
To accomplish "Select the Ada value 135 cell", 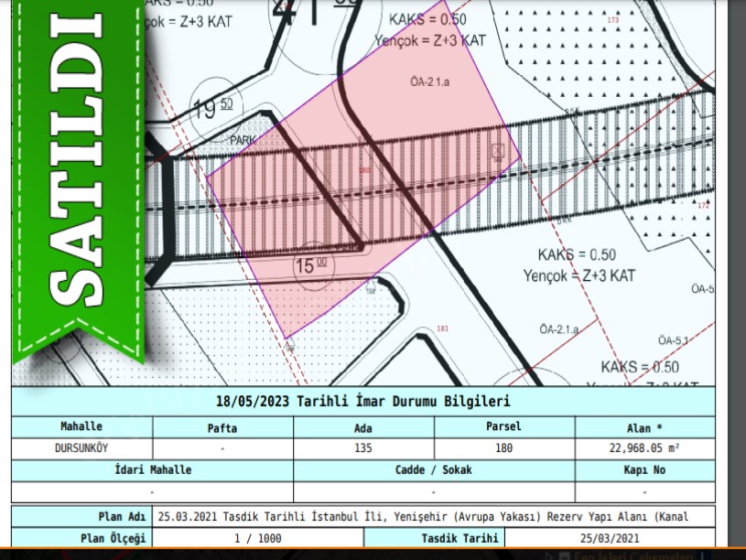I will pyautogui.click(x=363, y=448).
